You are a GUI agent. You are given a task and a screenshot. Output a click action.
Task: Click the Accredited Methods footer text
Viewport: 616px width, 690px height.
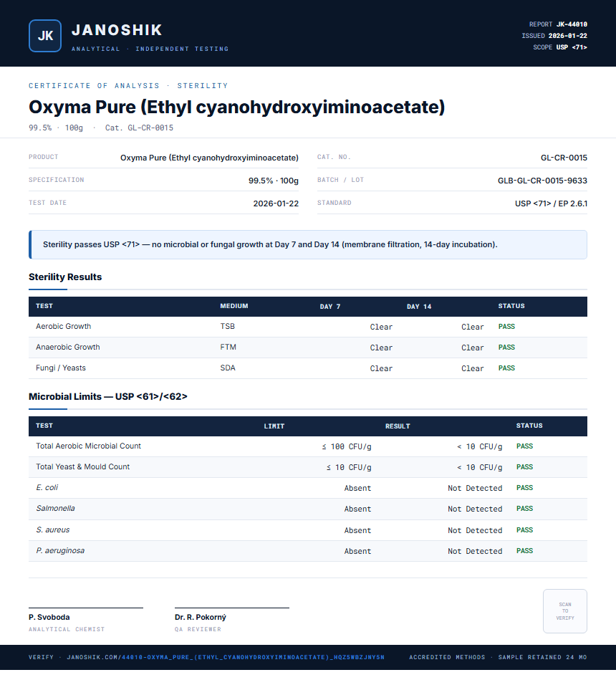447,657
